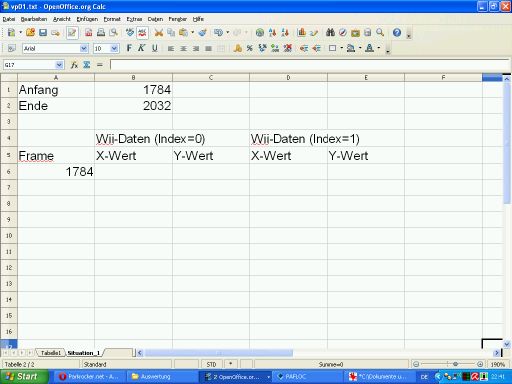Viewport: 512px width, 384px height.
Task: Expand the Arial font name dropdown
Action: tap(84, 48)
